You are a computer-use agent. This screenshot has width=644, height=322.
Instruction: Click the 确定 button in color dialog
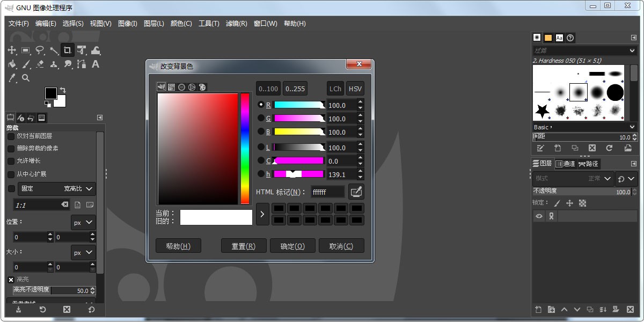tap(292, 245)
